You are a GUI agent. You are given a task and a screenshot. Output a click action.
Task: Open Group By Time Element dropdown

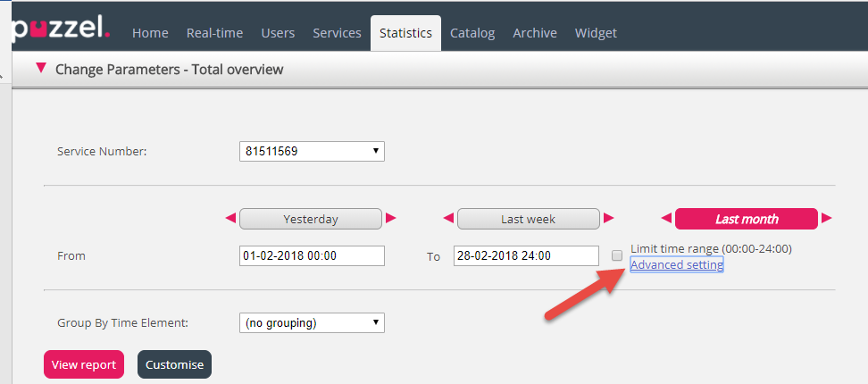(x=312, y=322)
